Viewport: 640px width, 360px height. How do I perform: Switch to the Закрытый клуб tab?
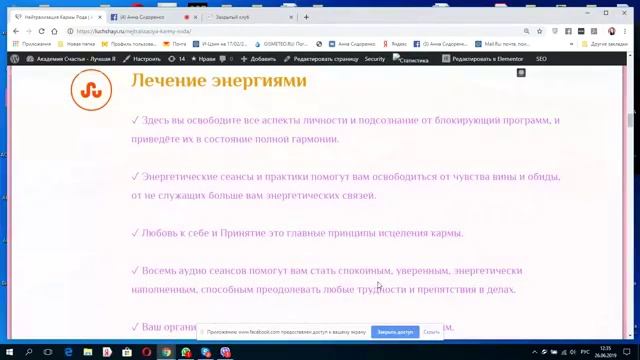tap(249, 17)
